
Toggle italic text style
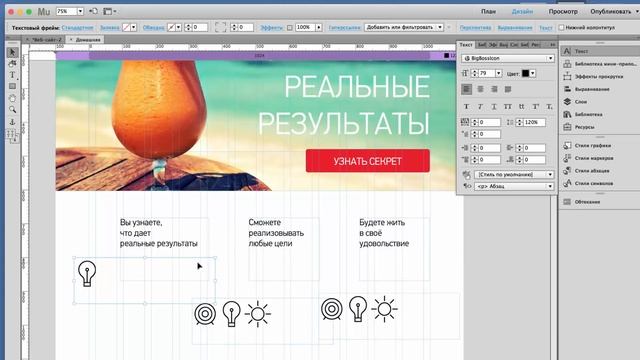480,107
